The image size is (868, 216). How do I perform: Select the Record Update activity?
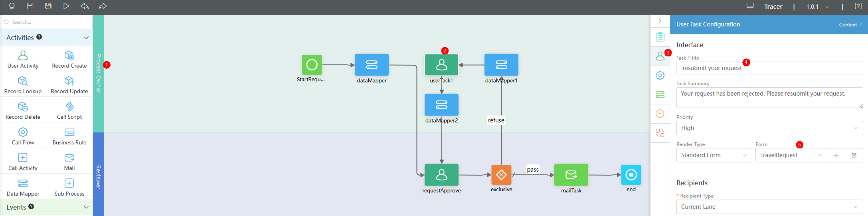click(69, 84)
